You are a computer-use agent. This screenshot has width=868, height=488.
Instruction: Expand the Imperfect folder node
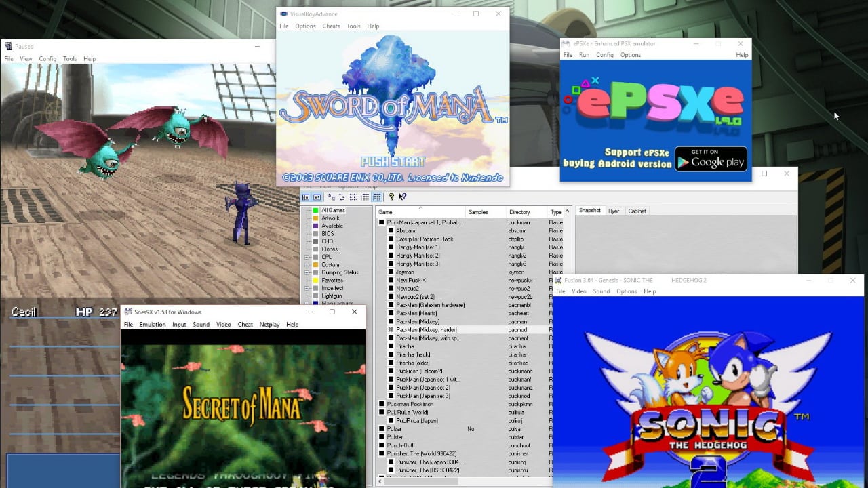(x=307, y=288)
